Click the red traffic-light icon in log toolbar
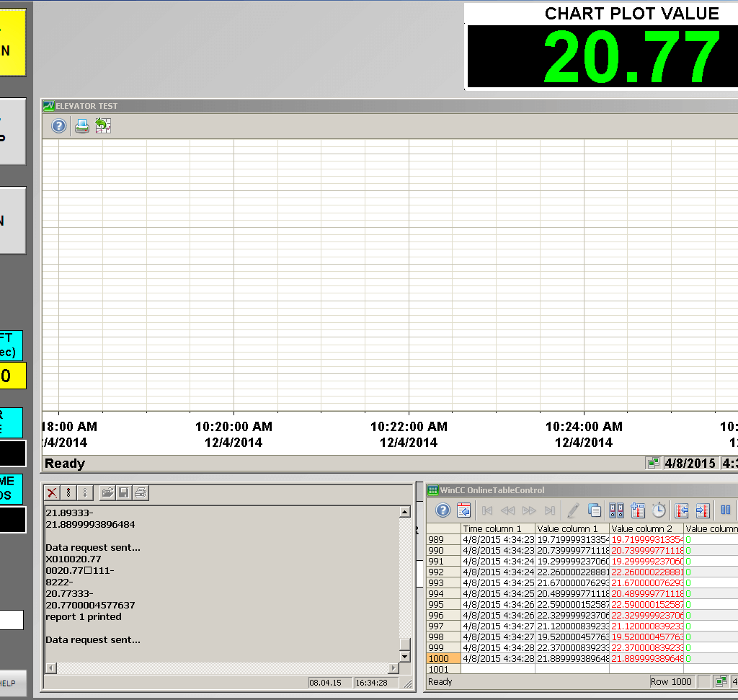Screen dimensions: 738x700 click(68, 493)
